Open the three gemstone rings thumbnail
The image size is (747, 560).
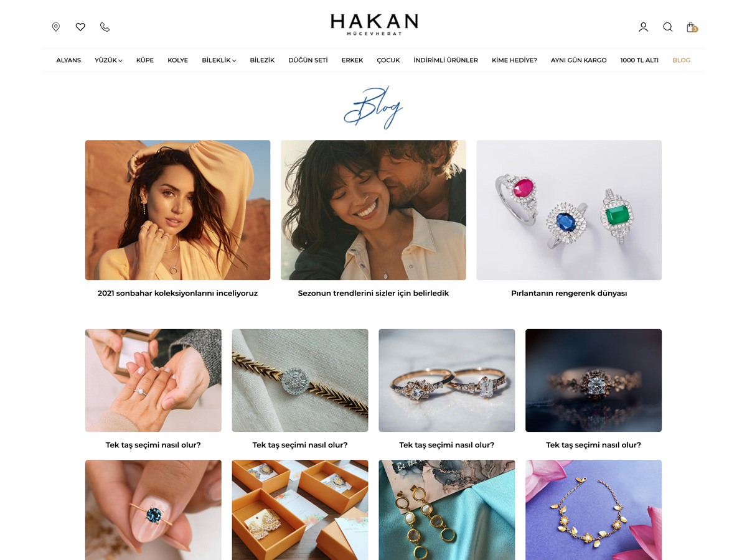point(569,210)
